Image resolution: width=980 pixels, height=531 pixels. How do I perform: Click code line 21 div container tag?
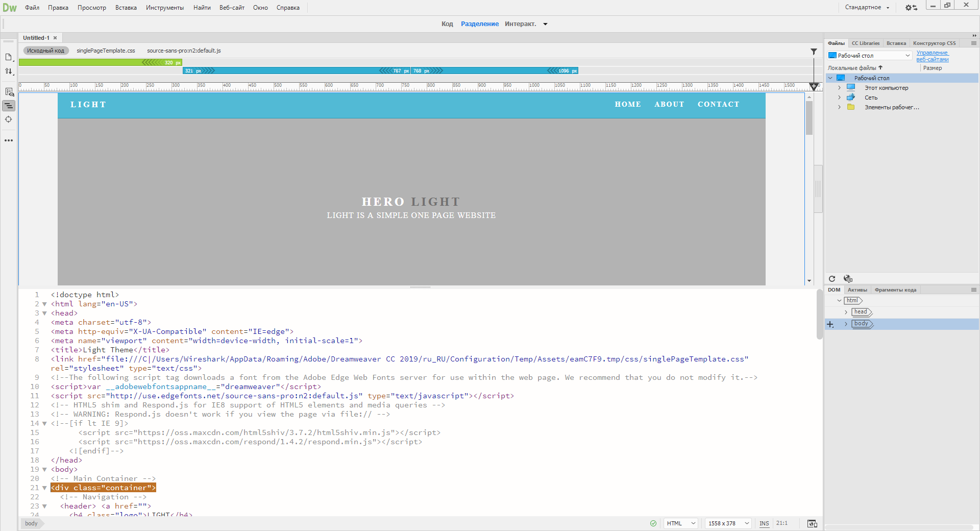pos(103,488)
